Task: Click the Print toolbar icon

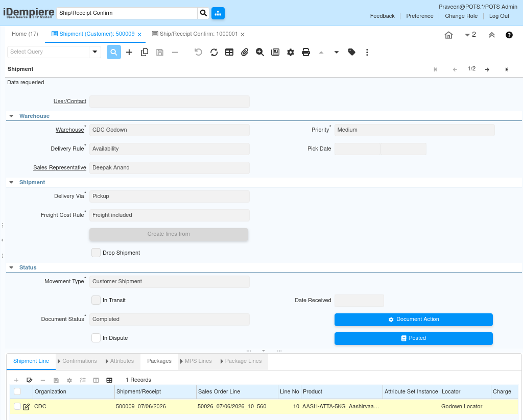Action: [x=306, y=53]
